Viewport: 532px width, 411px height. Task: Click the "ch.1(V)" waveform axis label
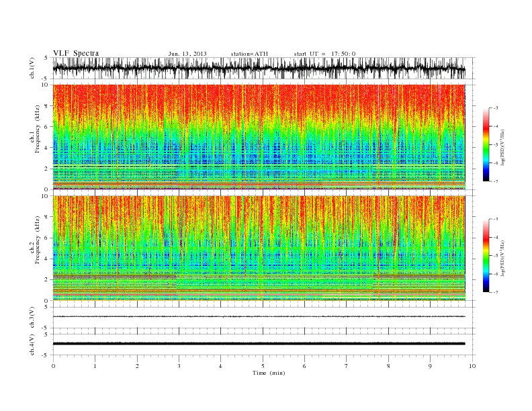click(x=32, y=68)
